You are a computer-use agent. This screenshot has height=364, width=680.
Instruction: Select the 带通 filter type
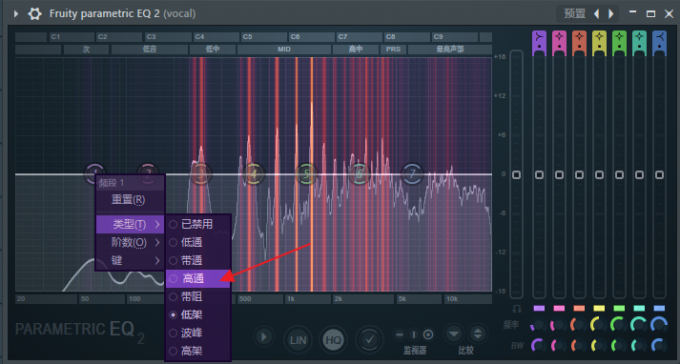pyautogui.click(x=198, y=260)
